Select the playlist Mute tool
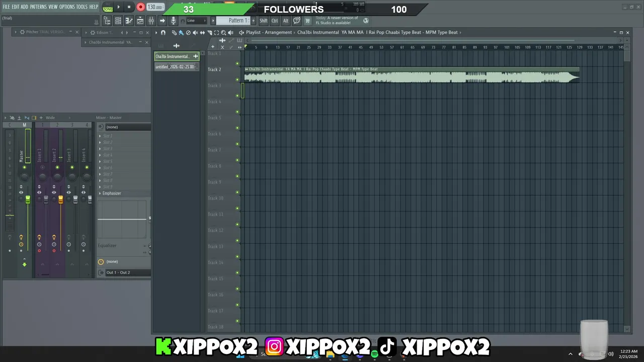 click(x=195, y=33)
